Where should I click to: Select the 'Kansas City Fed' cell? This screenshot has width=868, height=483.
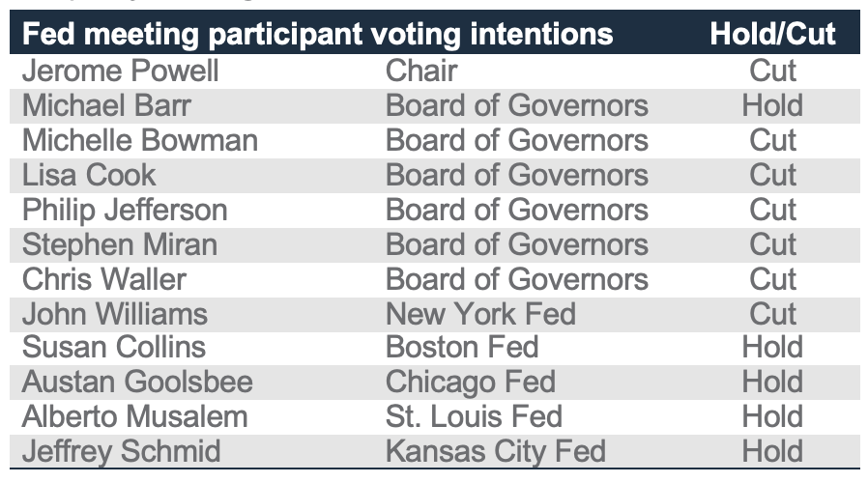tap(496, 451)
